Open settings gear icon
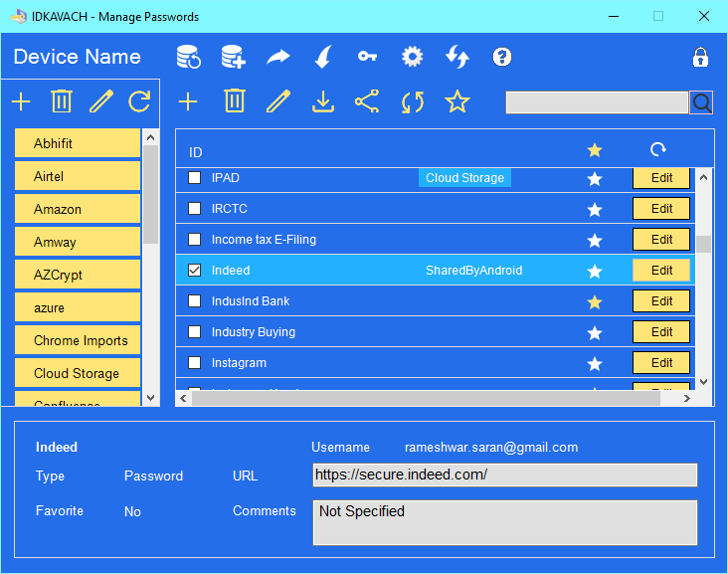This screenshot has height=574, width=728. tap(413, 57)
